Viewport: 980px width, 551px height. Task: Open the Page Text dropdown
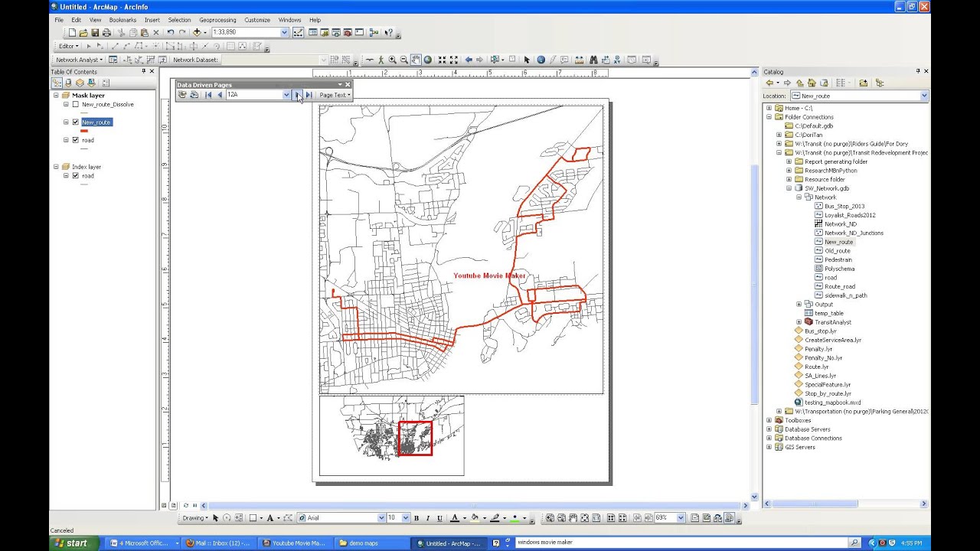click(335, 95)
